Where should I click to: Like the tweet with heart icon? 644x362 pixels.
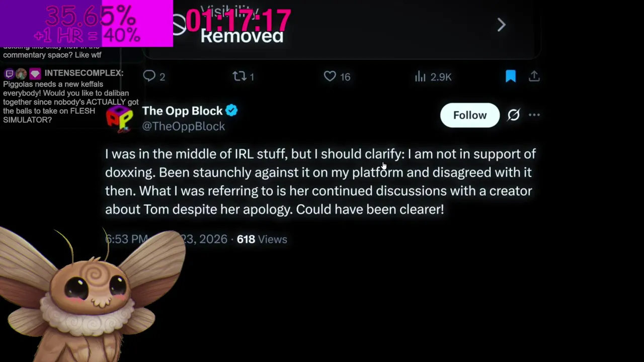pos(330,76)
